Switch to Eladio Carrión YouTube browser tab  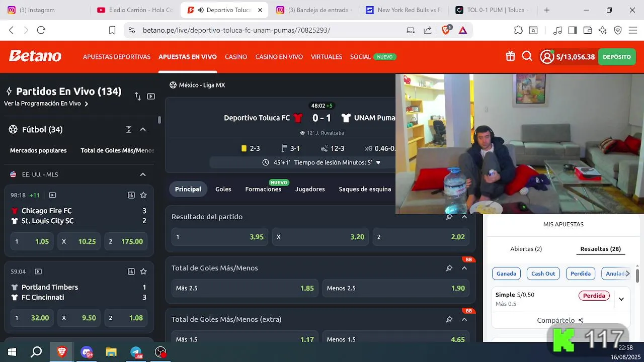[136, 10]
